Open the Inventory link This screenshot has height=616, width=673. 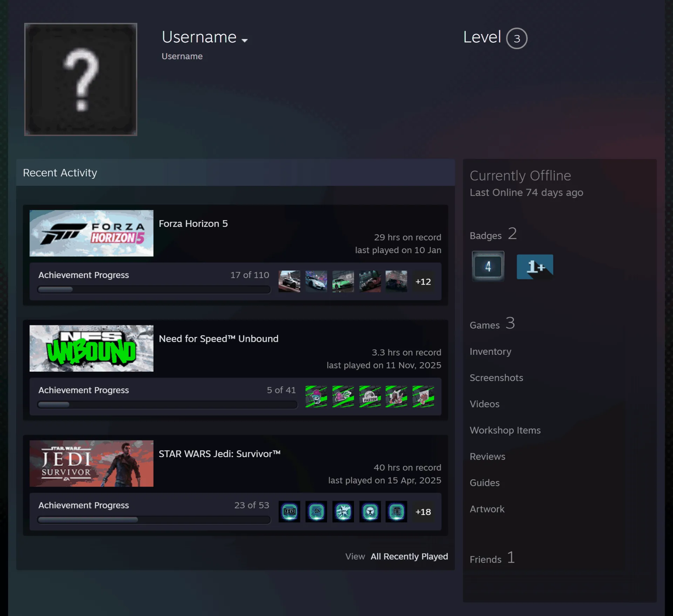pyautogui.click(x=490, y=351)
